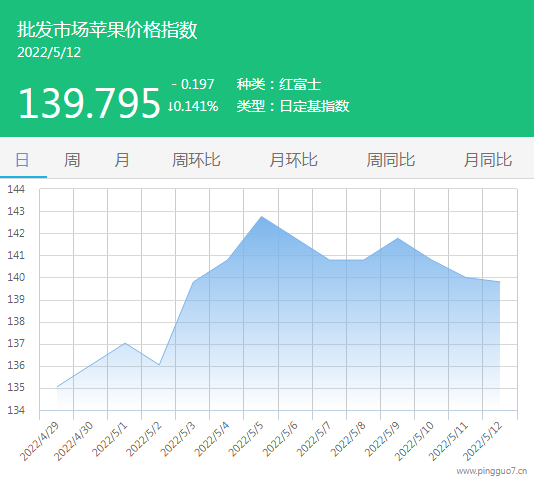Click the 144 y-axis label
Screen dimensions: 534x481
click(16, 189)
